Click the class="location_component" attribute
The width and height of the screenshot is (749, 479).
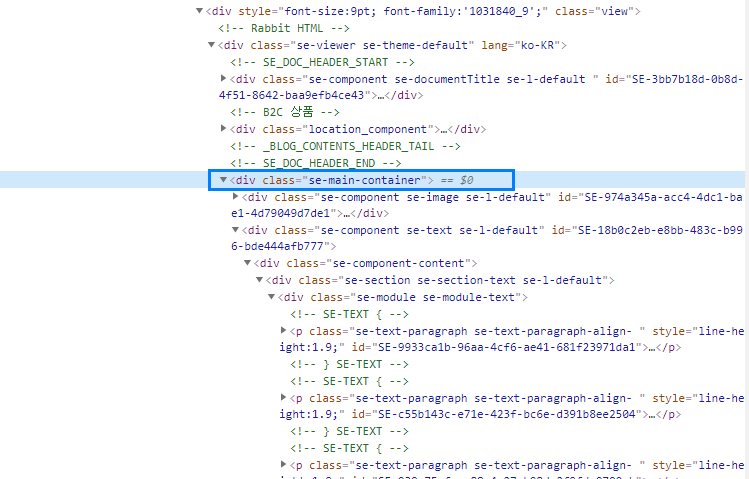coord(348,129)
